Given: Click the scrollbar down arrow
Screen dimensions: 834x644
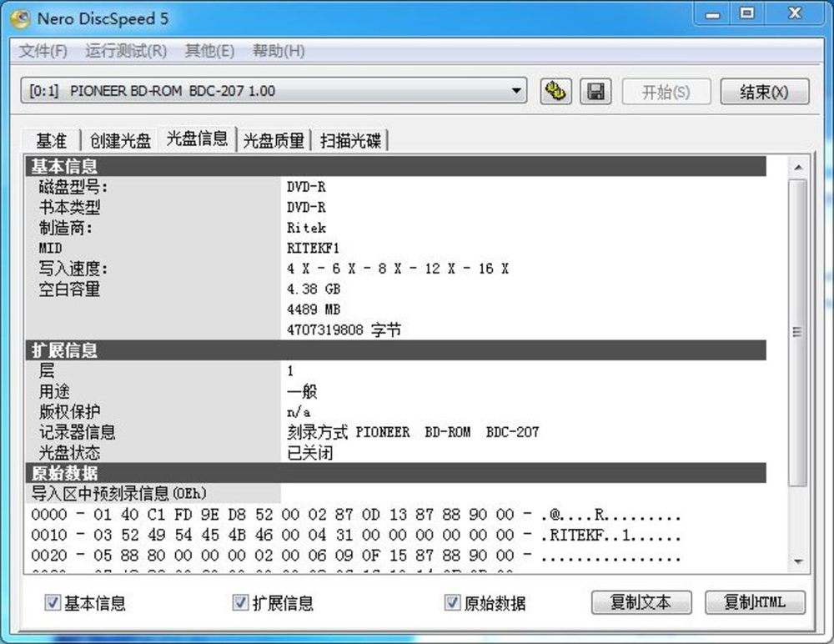Looking at the screenshot, I should coord(798,561).
